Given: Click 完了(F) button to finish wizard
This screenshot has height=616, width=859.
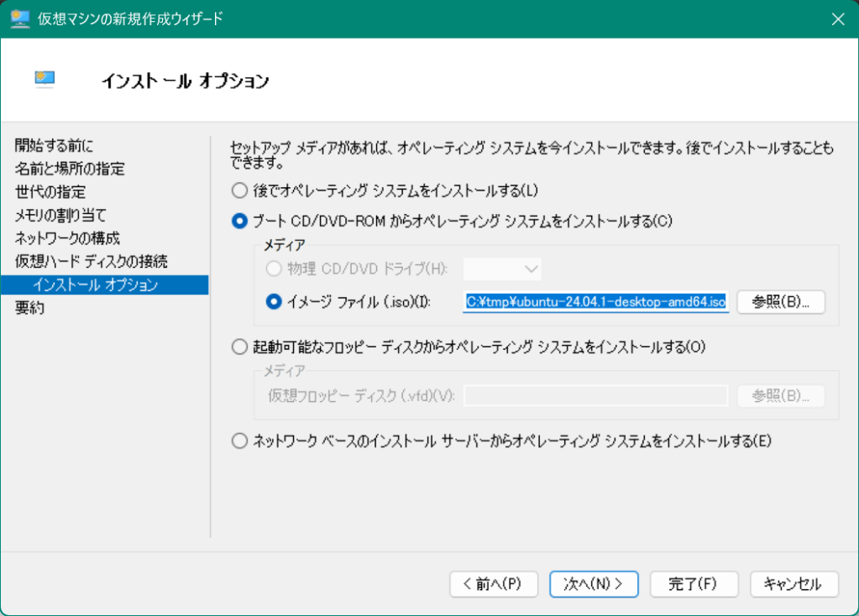Looking at the screenshot, I should (693, 583).
